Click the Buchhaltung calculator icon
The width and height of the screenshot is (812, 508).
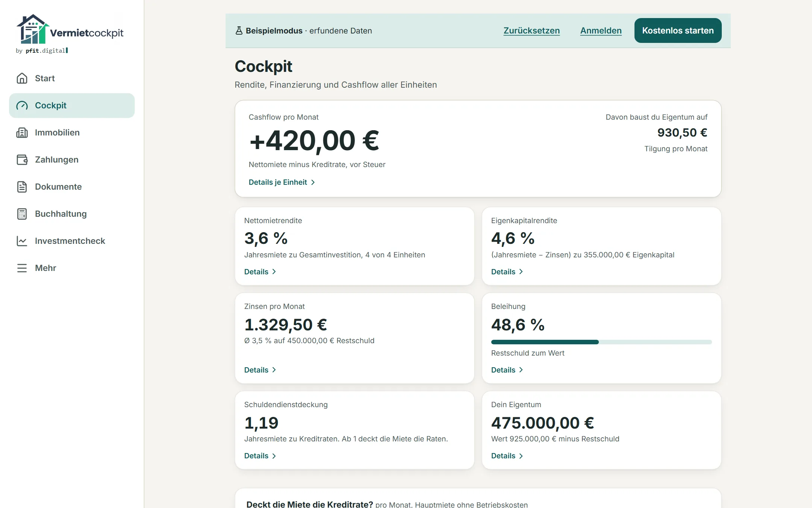22,214
